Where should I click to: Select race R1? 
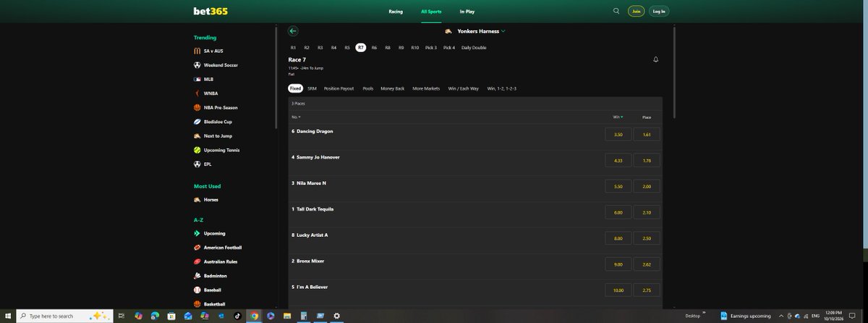(x=293, y=48)
